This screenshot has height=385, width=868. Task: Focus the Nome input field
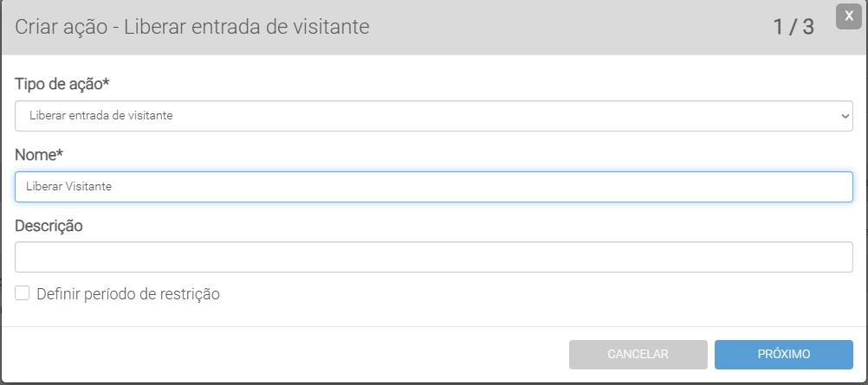433,187
